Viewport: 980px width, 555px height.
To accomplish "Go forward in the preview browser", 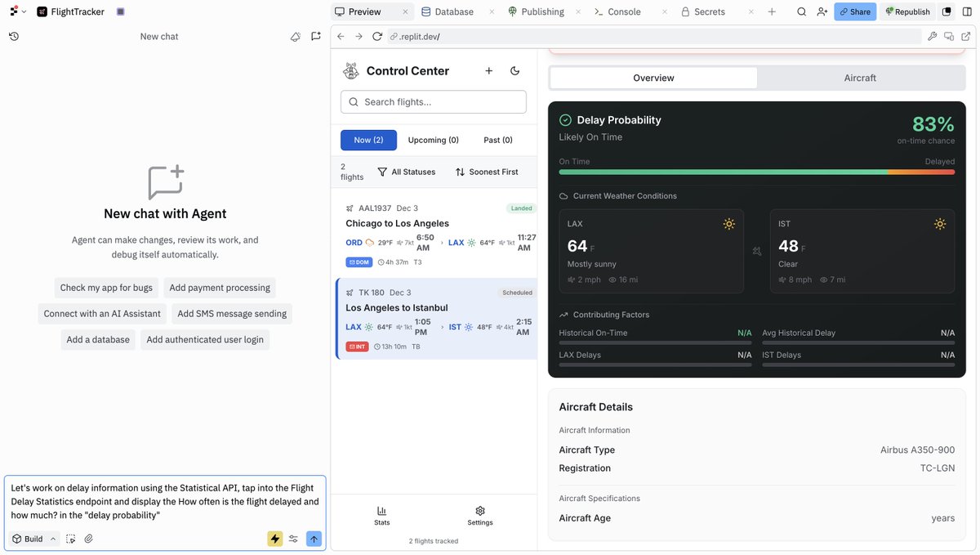I will pyautogui.click(x=359, y=37).
